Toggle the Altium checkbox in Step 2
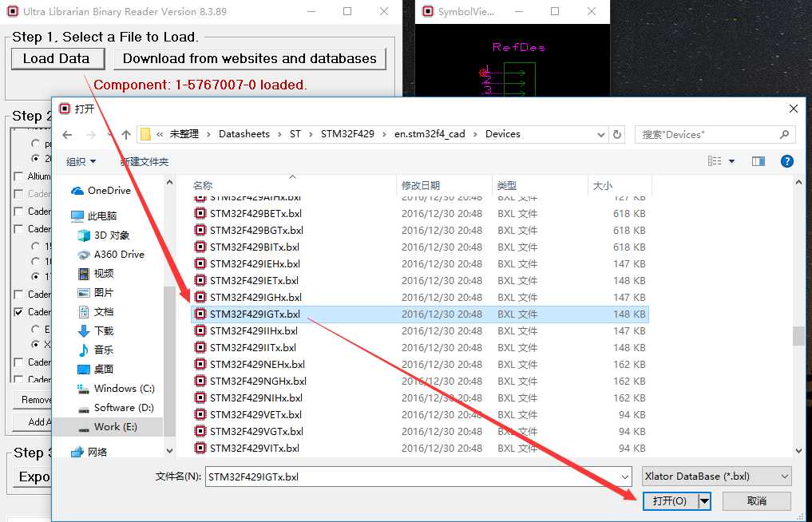This screenshot has height=522, width=812. 18,176
